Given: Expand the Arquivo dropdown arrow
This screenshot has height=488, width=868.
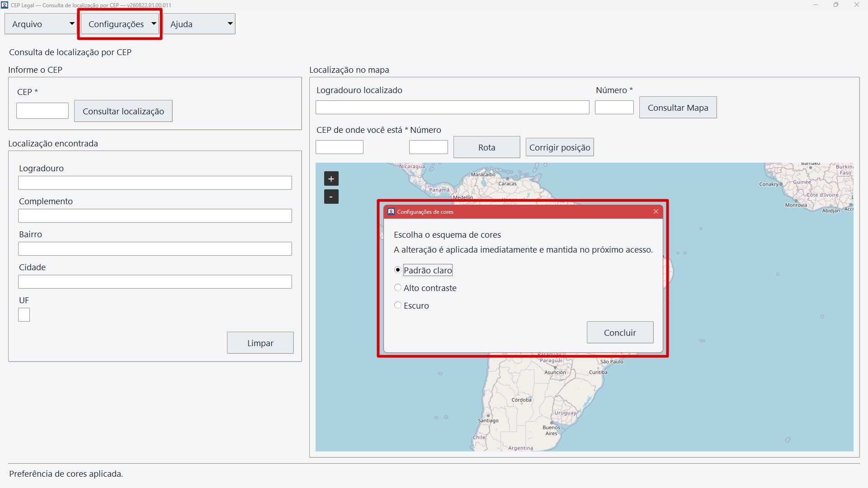Looking at the screenshot, I should [x=71, y=23].
